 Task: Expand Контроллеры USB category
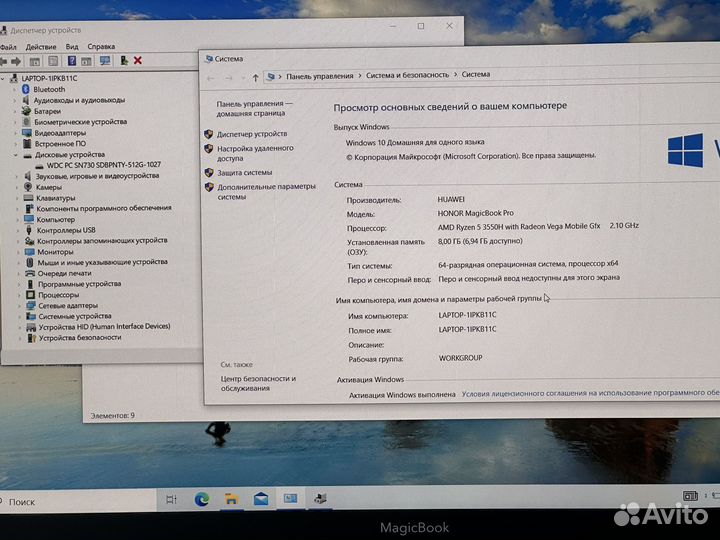(x=17, y=231)
